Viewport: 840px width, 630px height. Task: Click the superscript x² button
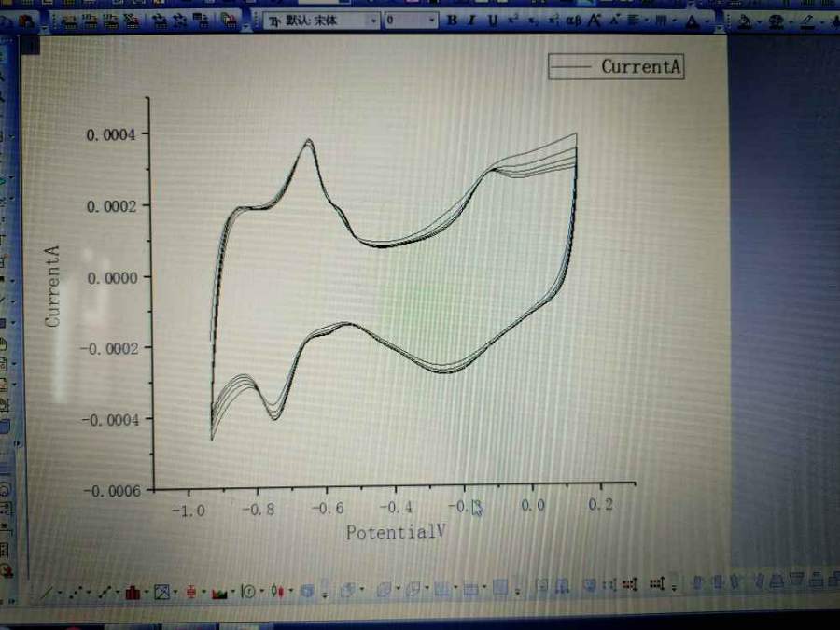click(513, 21)
